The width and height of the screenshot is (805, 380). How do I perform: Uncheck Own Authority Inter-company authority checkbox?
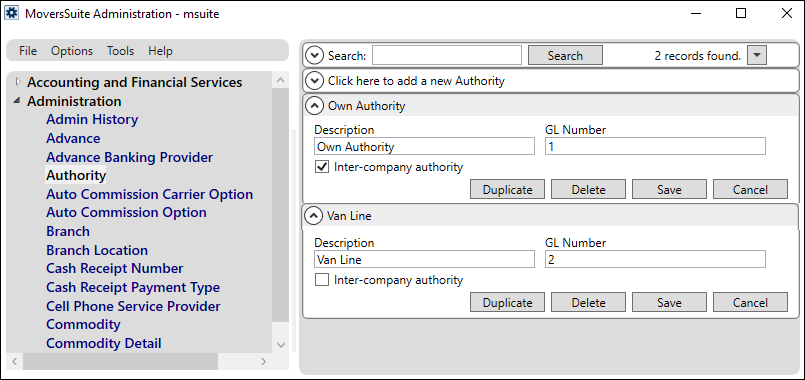click(x=322, y=167)
